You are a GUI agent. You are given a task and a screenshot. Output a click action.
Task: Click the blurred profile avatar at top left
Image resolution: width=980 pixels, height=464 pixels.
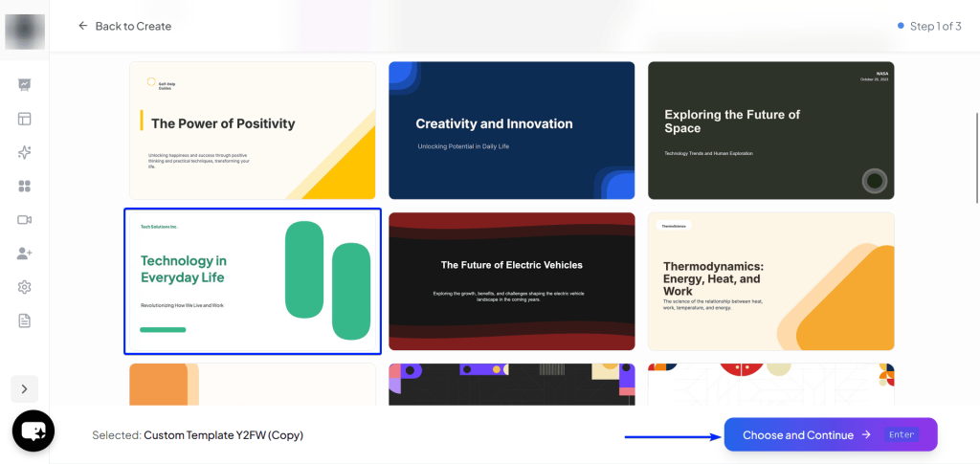25,32
